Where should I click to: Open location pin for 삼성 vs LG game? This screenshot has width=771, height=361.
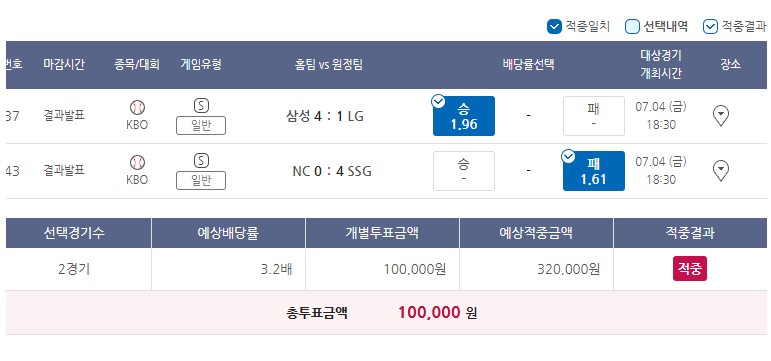[720, 116]
